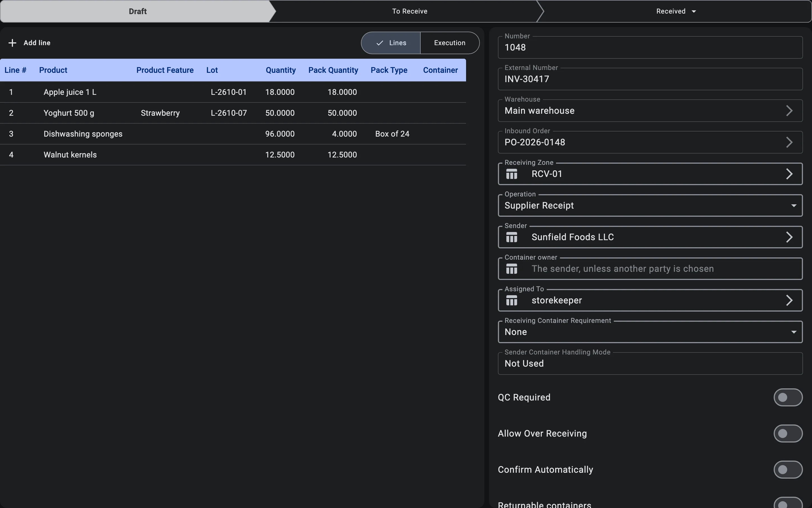Open Assigned To storekeeper chevron
The width and height of the screenshot is (812, 508).
tap(789, 300)
